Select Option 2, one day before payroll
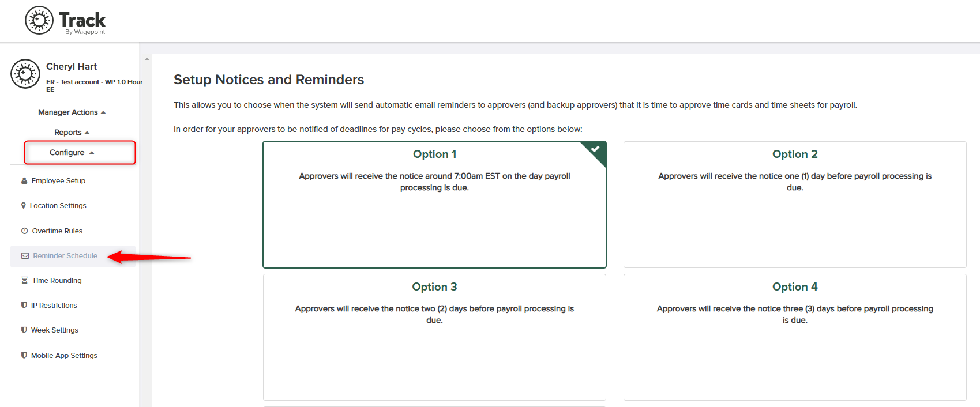The width and height of the screenshot is (980, 407). click(x=795, y=205)
